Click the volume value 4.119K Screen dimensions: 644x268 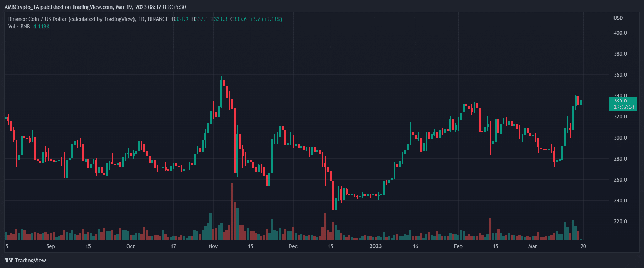41,27
